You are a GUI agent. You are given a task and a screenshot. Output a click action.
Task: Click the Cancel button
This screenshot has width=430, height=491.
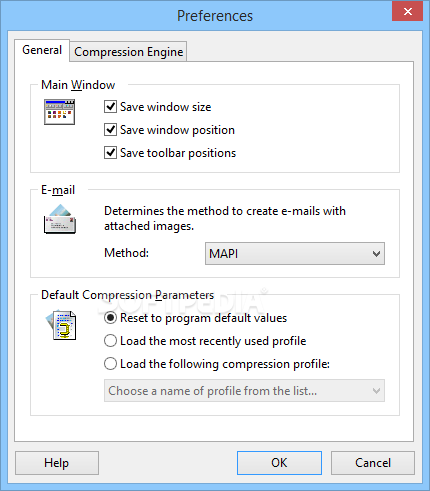click(373, 463)
